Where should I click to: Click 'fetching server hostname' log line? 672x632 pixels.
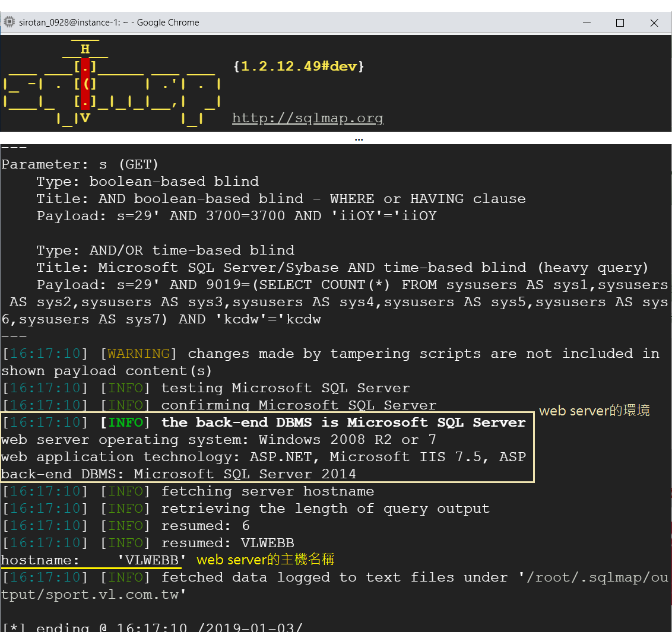click(188, 491)
